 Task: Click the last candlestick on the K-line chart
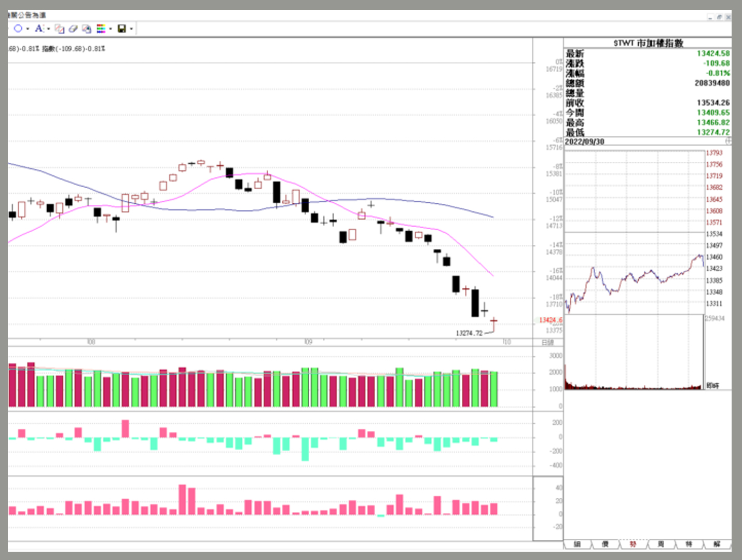click(493, 325)
